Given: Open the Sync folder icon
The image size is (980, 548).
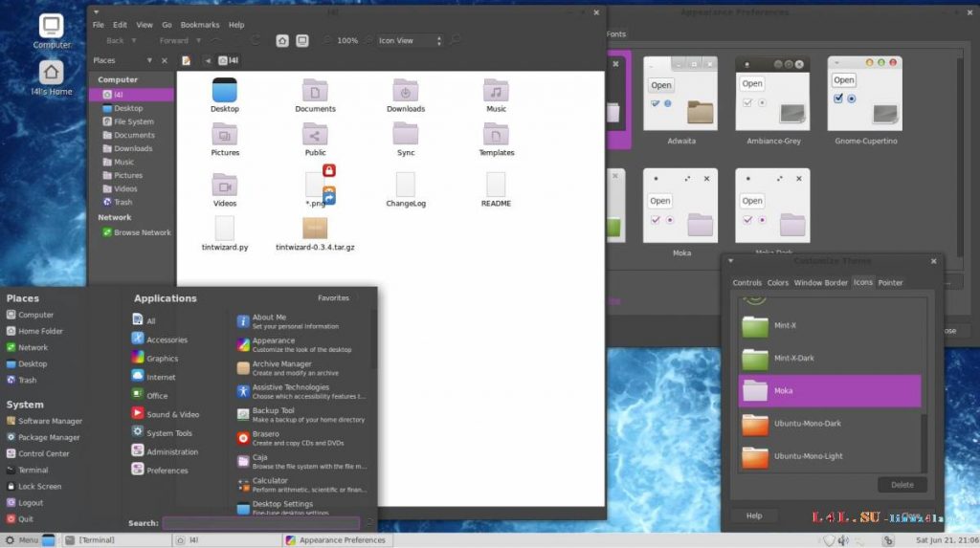Looking at the screenshot, I should click(406, 134).
